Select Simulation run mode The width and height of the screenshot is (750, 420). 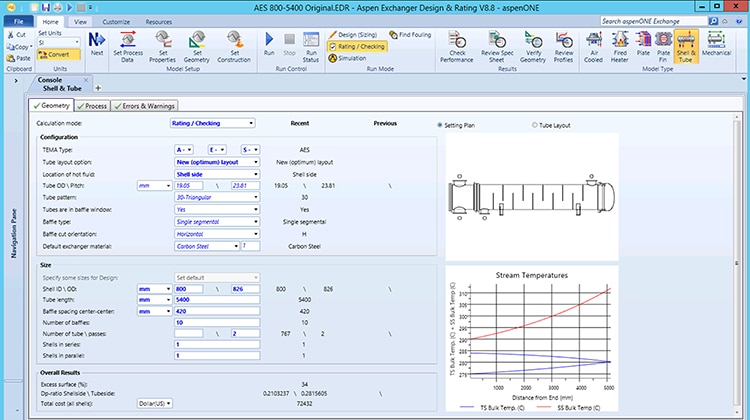pos(348,58)
